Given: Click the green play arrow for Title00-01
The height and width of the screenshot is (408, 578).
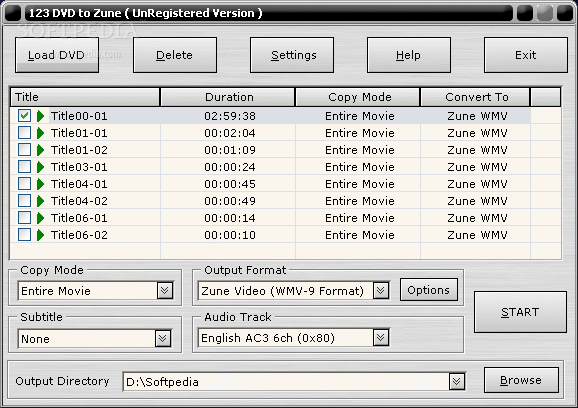Looking at the screenshot, I should pyautogui.click(x=41, y=116).
